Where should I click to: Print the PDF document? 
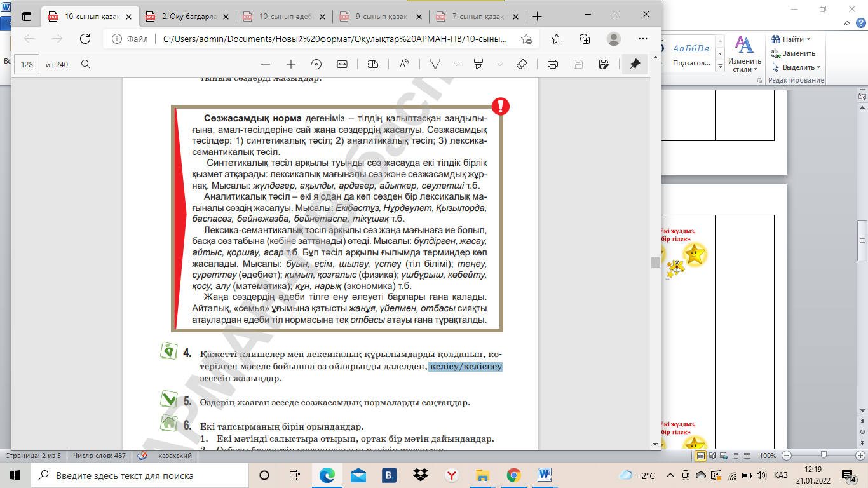tap(553, 64)
